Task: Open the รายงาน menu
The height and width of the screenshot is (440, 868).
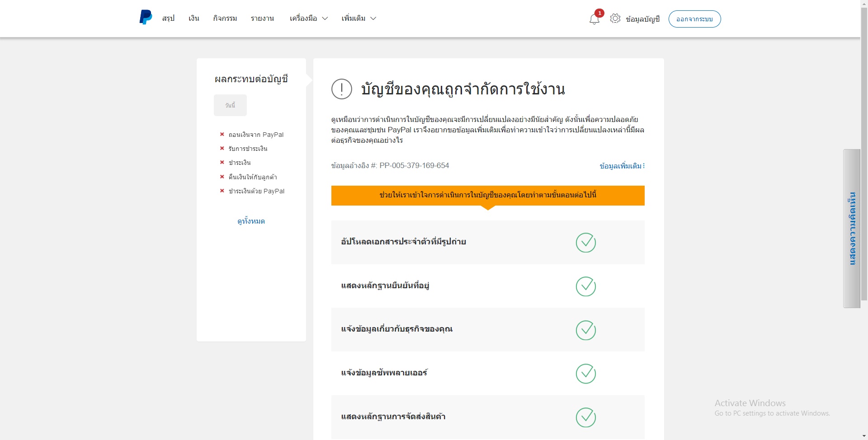Action: (263, 19)
